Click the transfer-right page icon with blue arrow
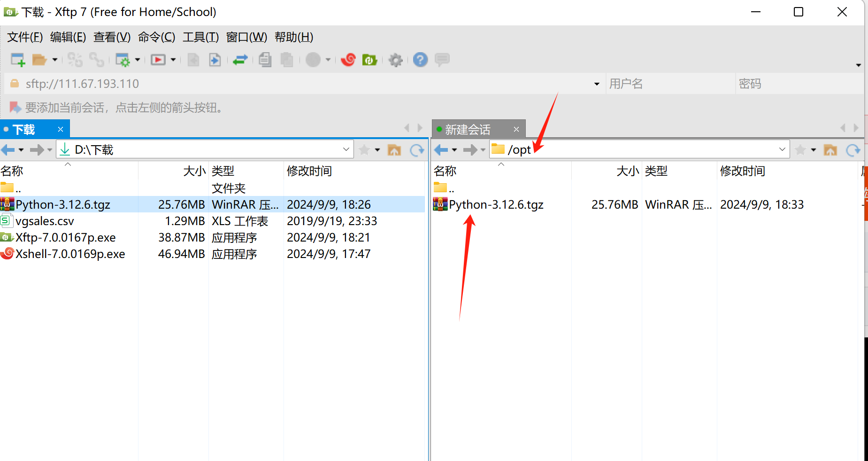868x461 pixels. [215, 60]
